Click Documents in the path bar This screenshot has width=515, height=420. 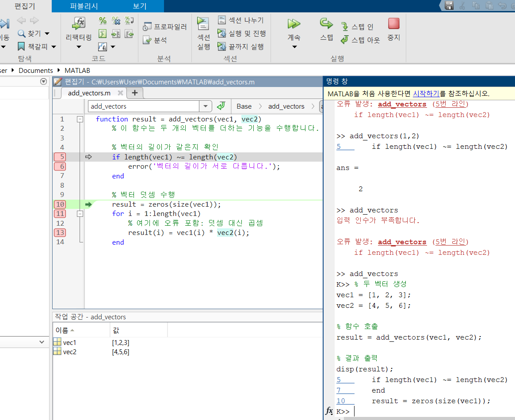pyautogui.click(x=36, y=71)
